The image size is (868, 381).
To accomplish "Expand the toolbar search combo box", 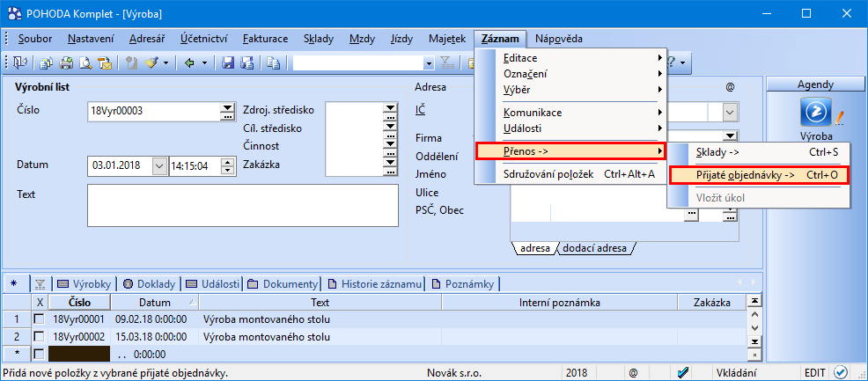I will [x=429, y=63].
